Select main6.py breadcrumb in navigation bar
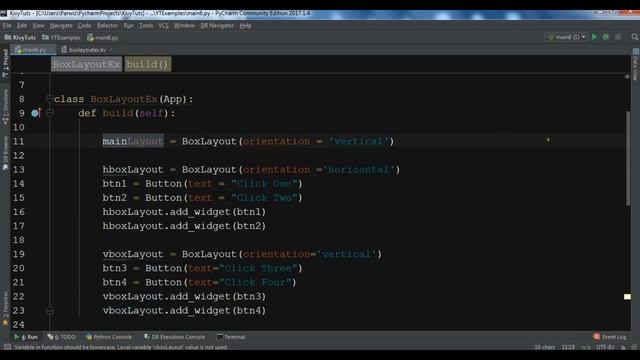 click(x=102, y=37)
